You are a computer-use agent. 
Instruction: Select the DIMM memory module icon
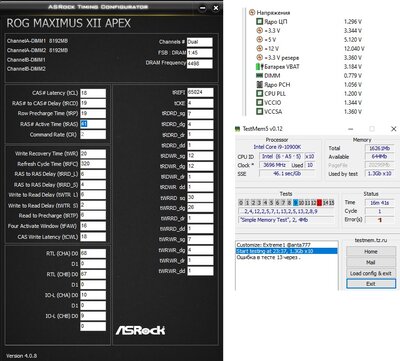259,76
